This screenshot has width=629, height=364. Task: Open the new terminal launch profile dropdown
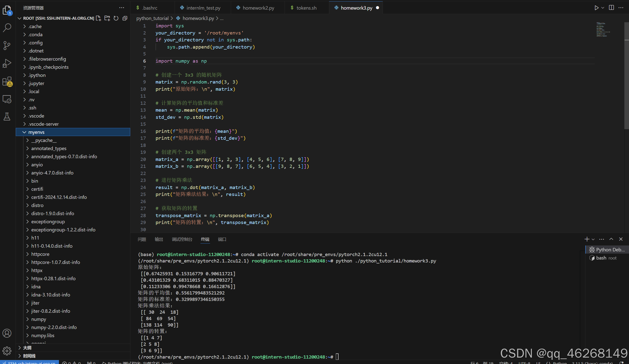tap(593, 239)
